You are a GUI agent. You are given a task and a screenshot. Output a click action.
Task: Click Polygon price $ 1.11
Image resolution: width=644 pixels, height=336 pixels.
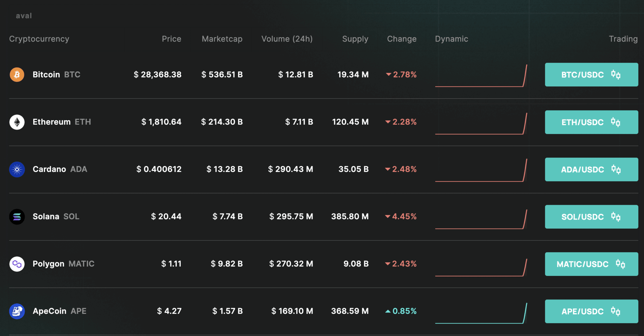click(x=171, y=264)
